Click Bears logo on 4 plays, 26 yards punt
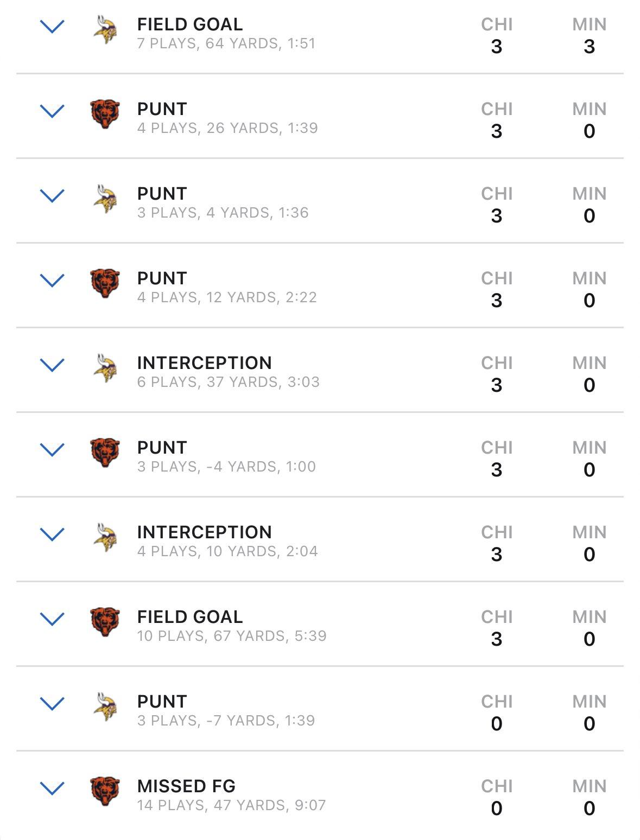Screen dimensions: 640x840 (105, 114)
